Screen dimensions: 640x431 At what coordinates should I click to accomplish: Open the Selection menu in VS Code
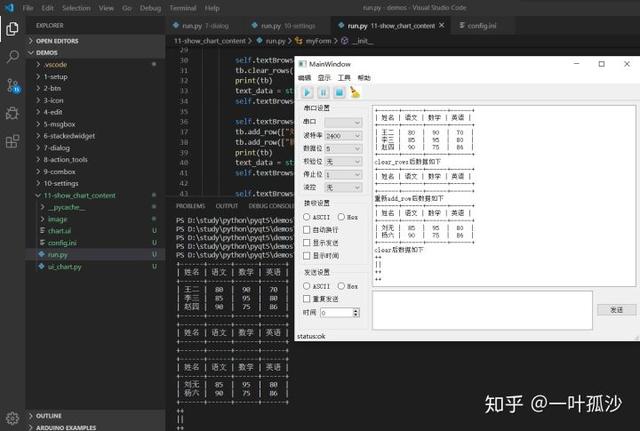coord(76,8)
